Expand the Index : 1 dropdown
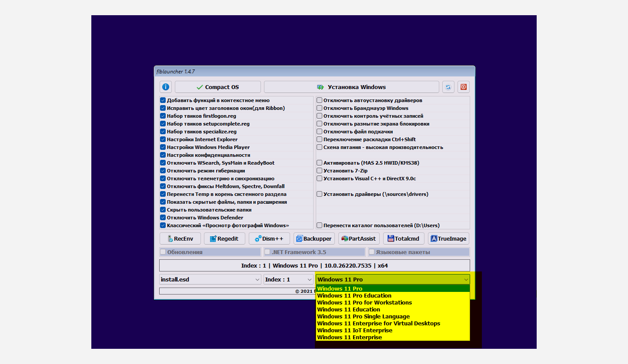 [x=289, y=279]
